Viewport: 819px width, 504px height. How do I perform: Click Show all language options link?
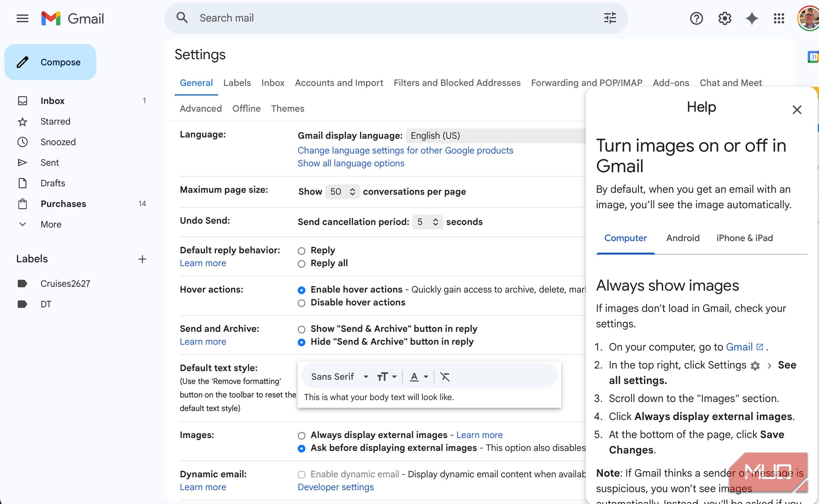click(351, 163)
